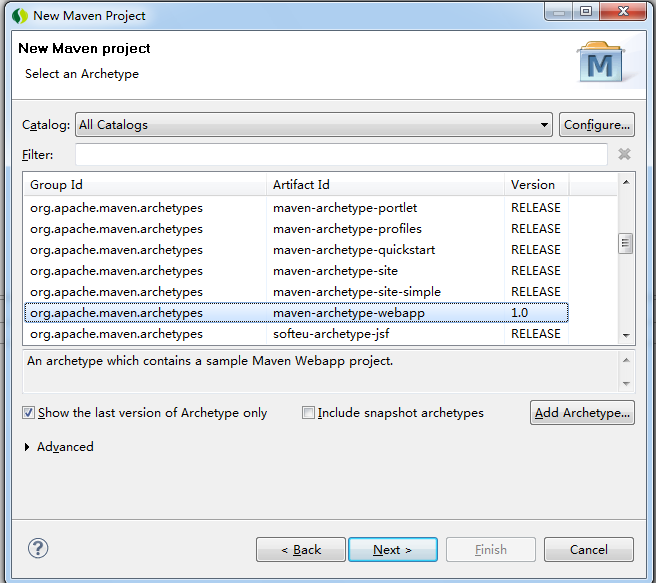Sort by Artifact Id column header
656x583 pixels.
point(385,184)
